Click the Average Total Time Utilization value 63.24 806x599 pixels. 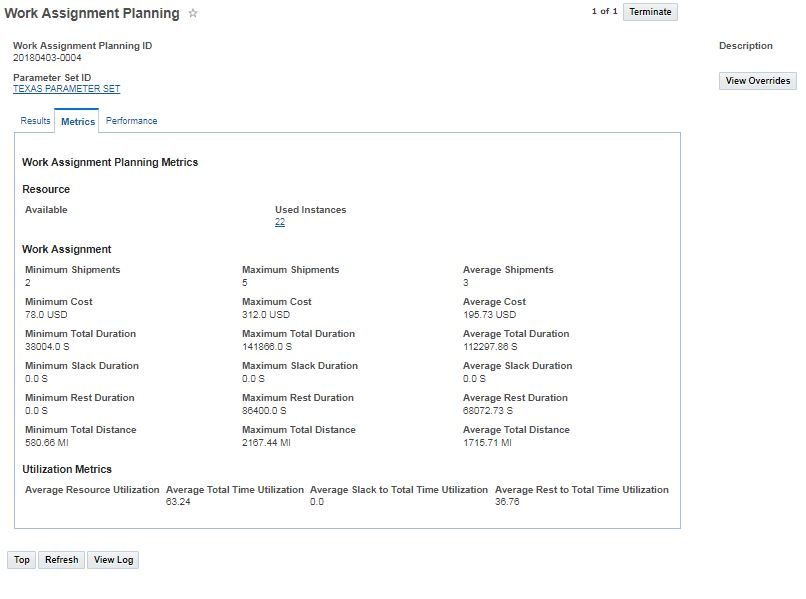pyautogui.click(x=178, y=502)
